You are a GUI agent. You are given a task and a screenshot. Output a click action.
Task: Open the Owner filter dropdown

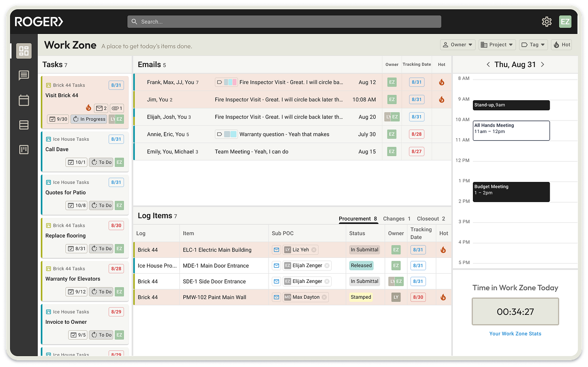(458, 45)
